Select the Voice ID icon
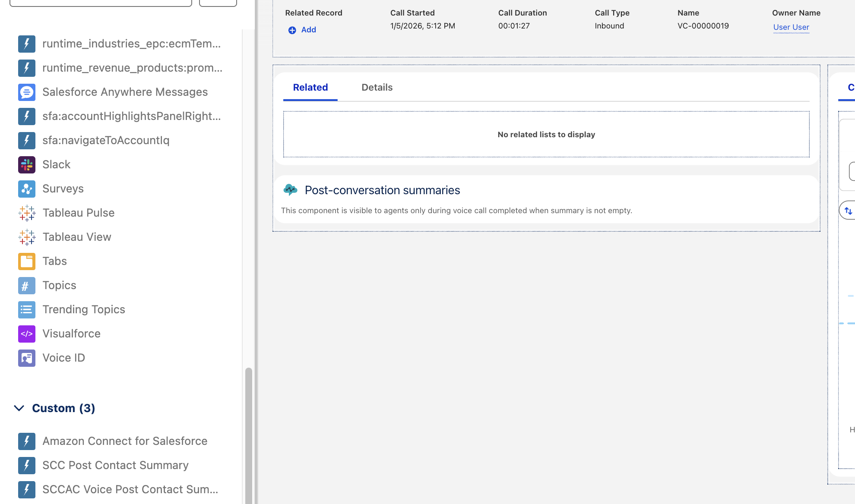The image size is (855, 504). (26, 358)
